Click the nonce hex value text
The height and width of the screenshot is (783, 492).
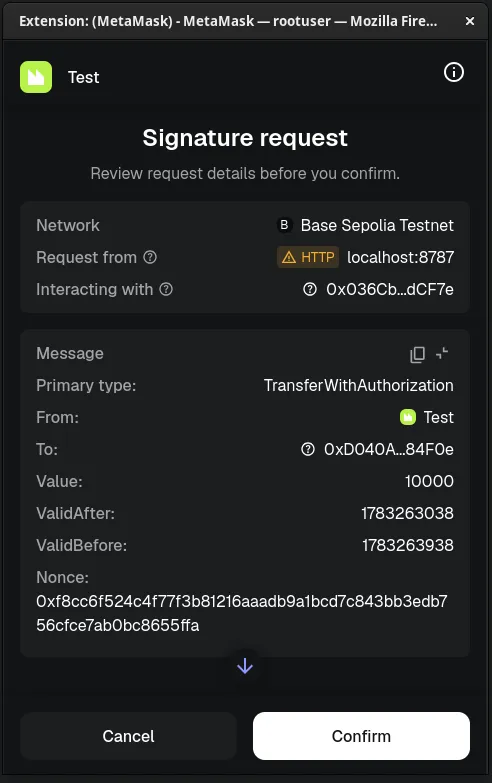click(242, 613)
